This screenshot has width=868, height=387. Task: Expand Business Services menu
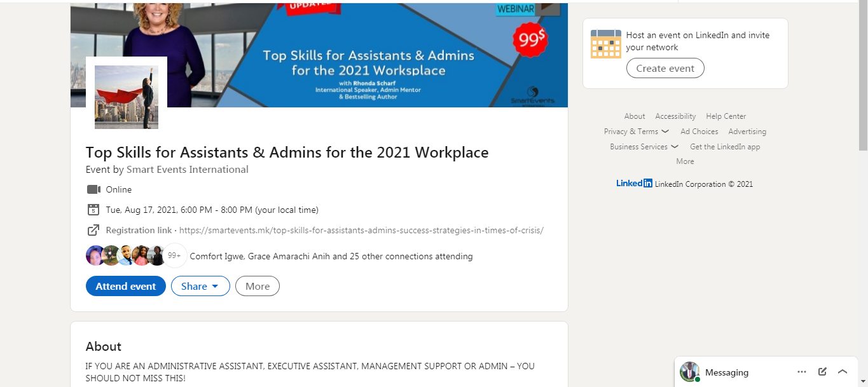(644, 147)
